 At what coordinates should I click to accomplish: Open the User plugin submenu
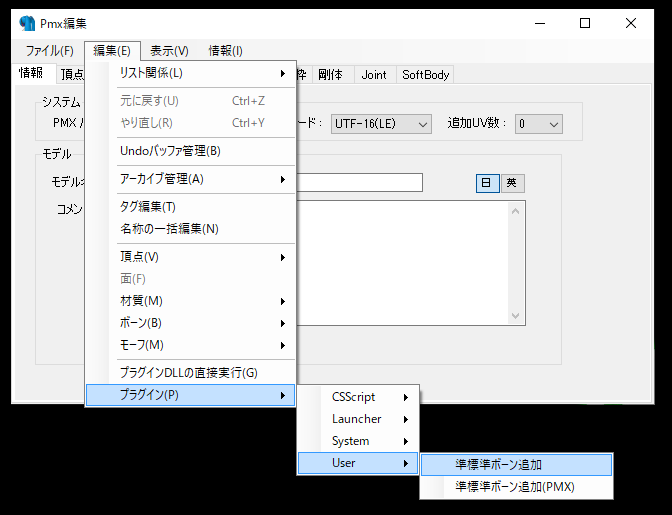pyautogui.click(x=358, y=463)
